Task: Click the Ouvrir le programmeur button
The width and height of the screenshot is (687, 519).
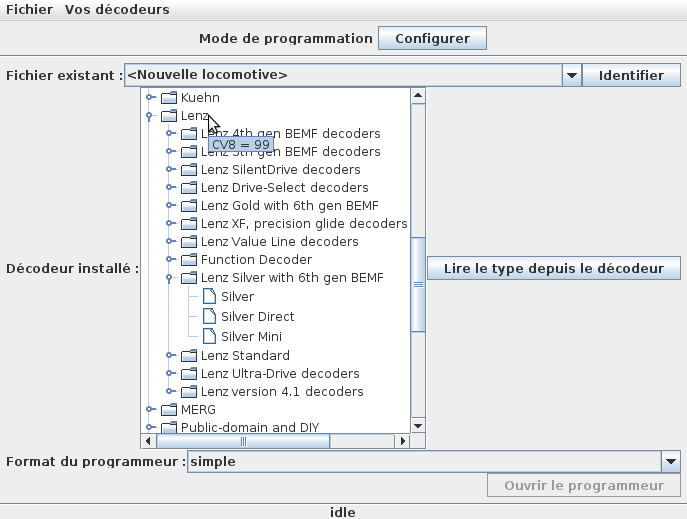Action: click(584, 485)
